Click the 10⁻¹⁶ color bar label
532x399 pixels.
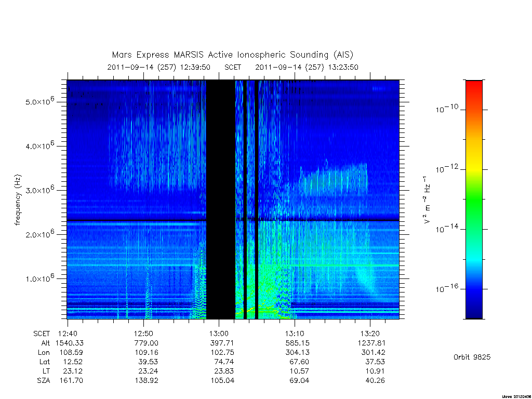point(447,288)
